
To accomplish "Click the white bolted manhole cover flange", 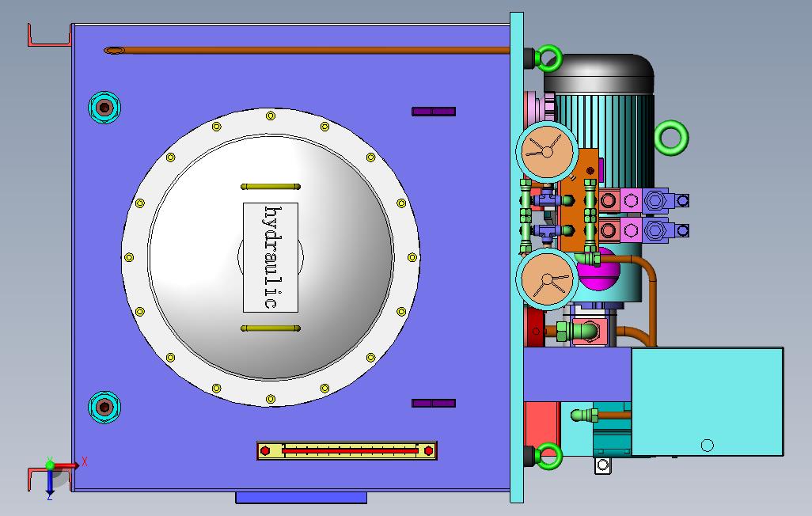I will pos(271,257).
